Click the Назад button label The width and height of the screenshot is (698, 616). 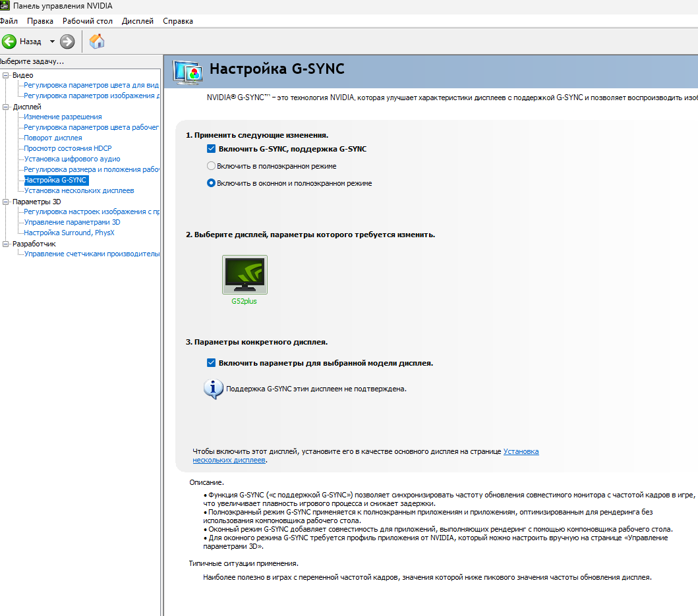click(30, 42)
